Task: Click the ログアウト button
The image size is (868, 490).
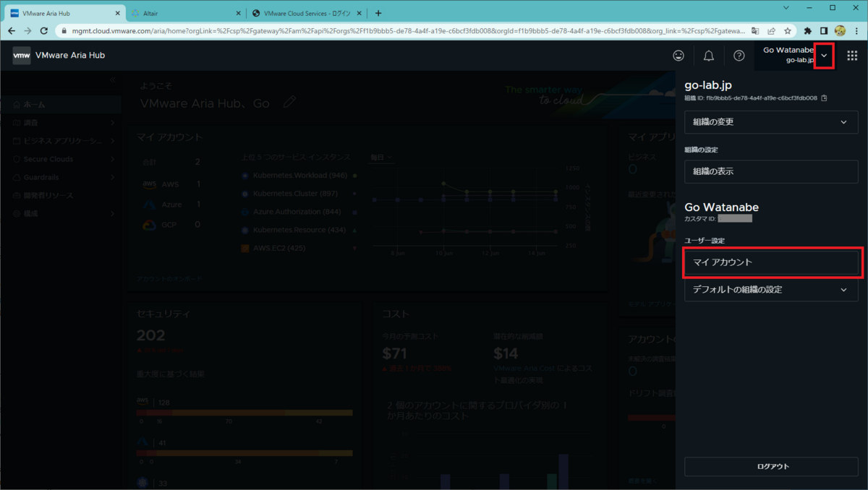Action: click(771, 466)
